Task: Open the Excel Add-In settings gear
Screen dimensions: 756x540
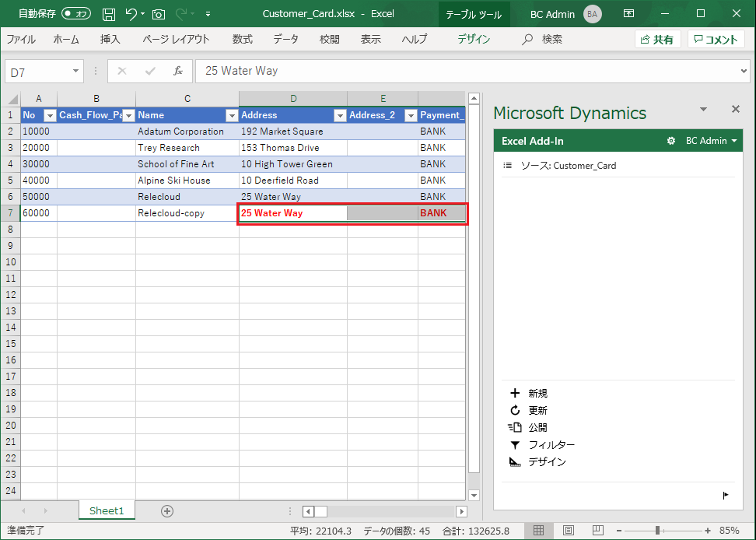Action: point(670,141)
